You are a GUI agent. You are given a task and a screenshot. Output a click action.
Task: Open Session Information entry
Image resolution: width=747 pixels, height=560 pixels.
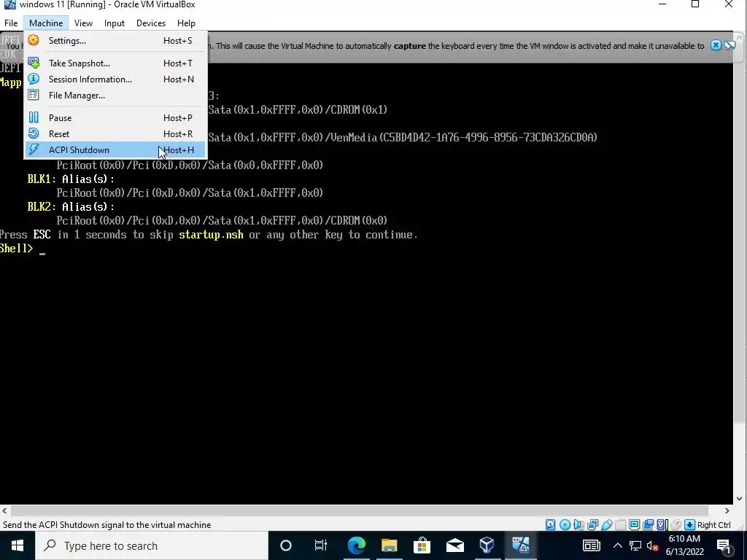click(x=115, y=79)
